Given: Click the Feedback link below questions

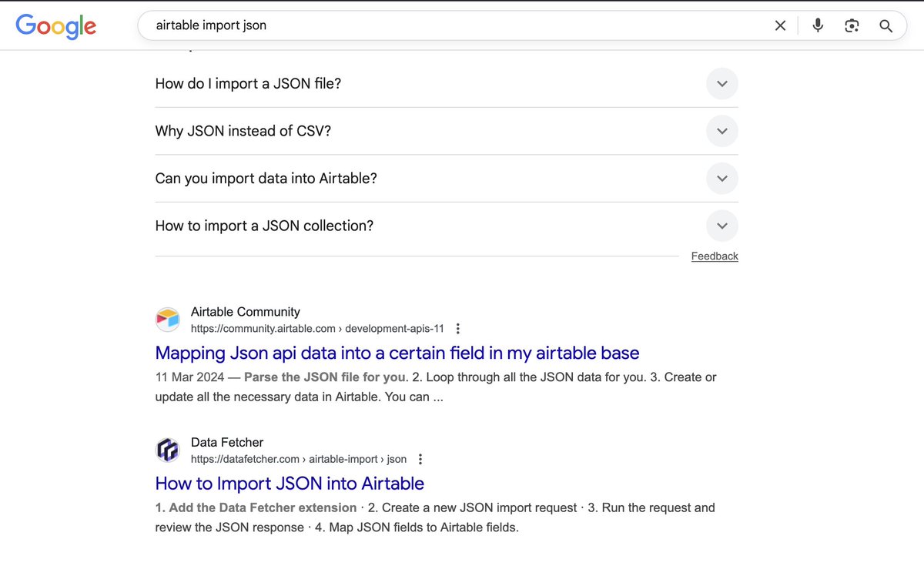Looking at the screenshot, I should (715, 256).
